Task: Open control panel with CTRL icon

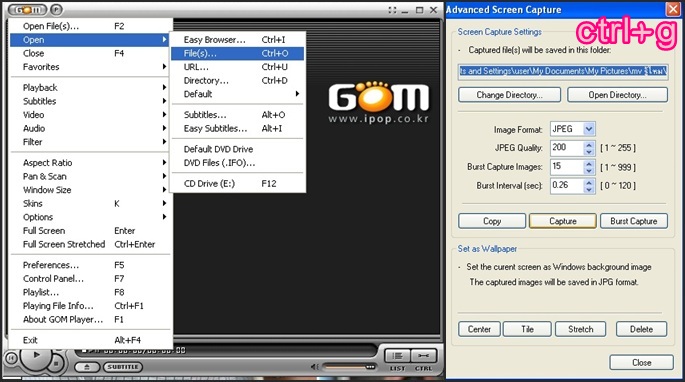Action: click(x=423, y=356)
